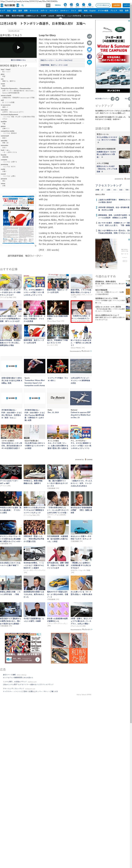This screenshot has height=868, width=132.
Task: Click the font size A+ icon
Action: point(89,36)
